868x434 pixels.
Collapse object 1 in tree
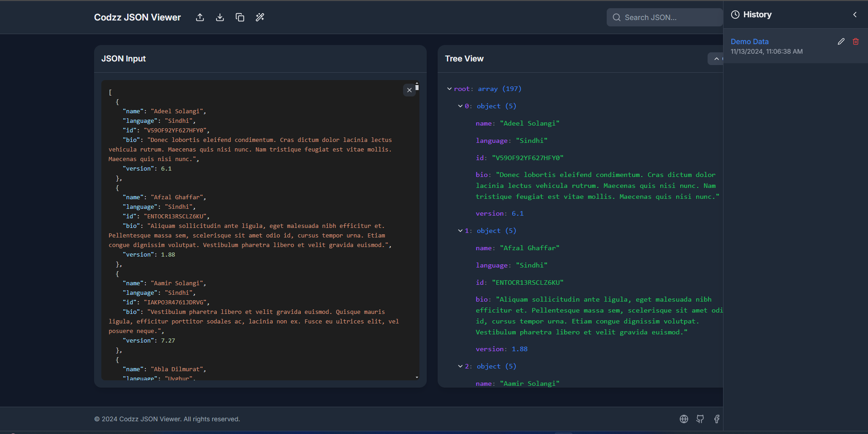point(460,231)
